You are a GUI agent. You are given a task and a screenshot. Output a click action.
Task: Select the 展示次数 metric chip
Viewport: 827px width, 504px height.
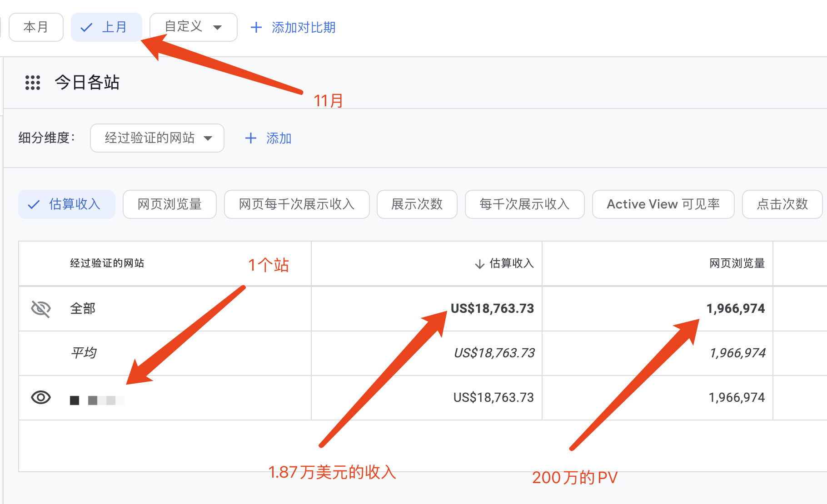[417, 204]
